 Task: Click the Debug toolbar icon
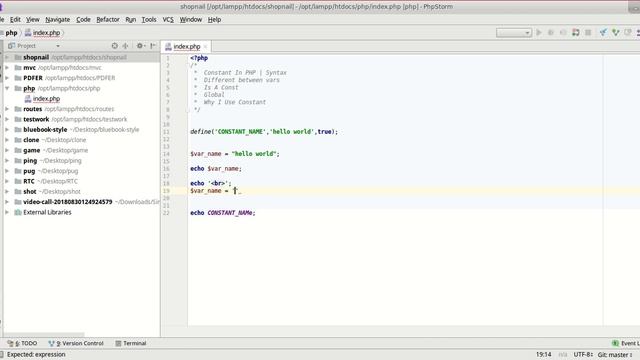coord(551,32)
